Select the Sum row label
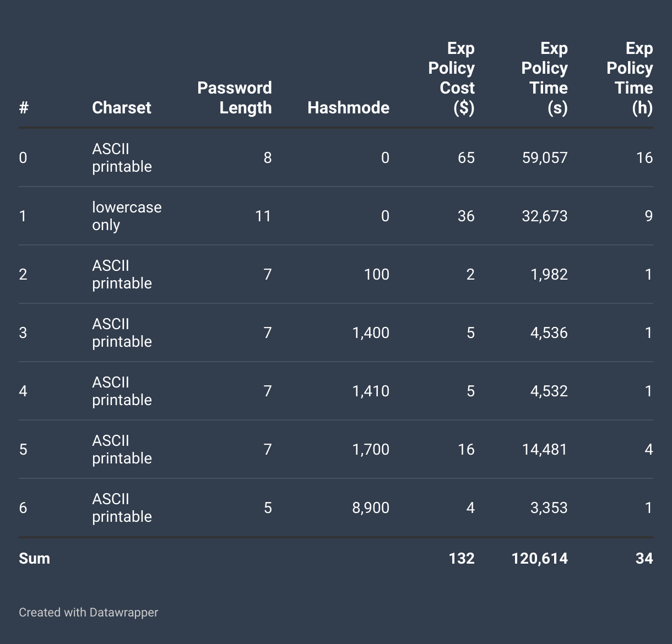Screen dimensions: 672x644 click(x=35, y=558)
